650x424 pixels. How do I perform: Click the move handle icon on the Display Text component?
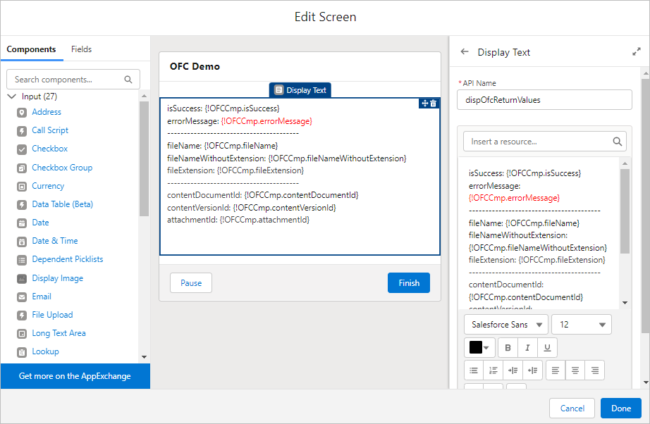tap(424, 103)
